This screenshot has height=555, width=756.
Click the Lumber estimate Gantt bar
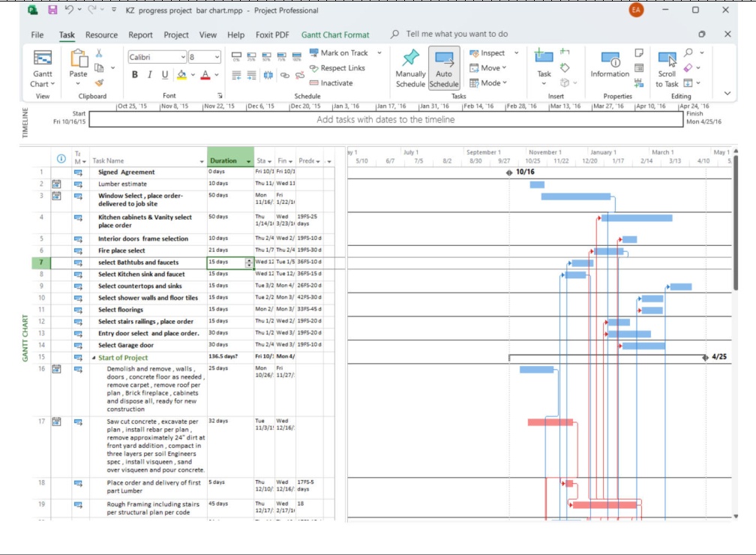(537, 184)
